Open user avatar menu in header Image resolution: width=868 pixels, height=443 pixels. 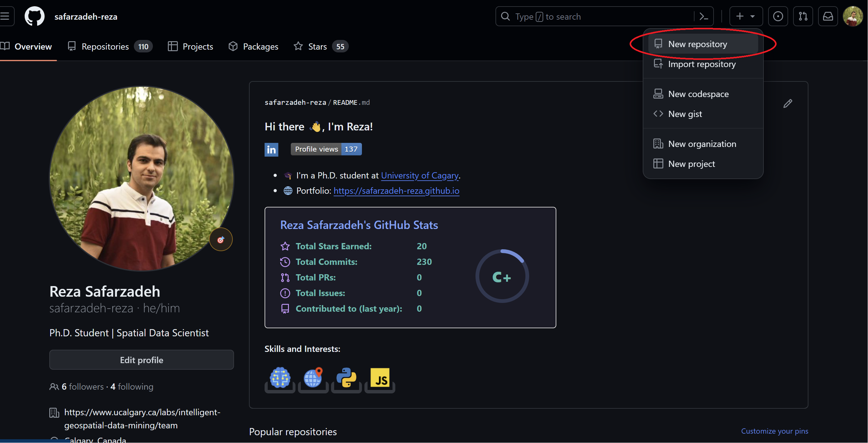853,16
